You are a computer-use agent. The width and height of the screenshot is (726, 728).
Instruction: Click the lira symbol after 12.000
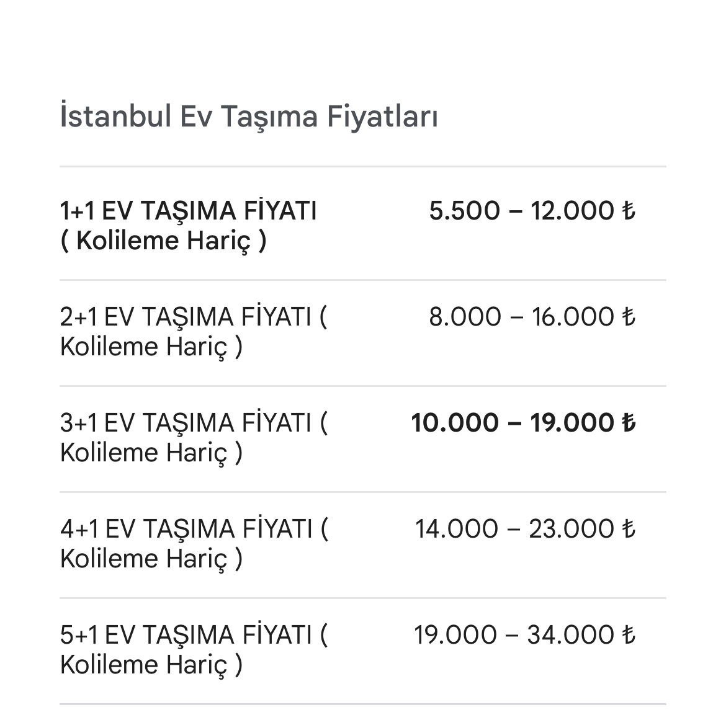click(x=629, y=211)
